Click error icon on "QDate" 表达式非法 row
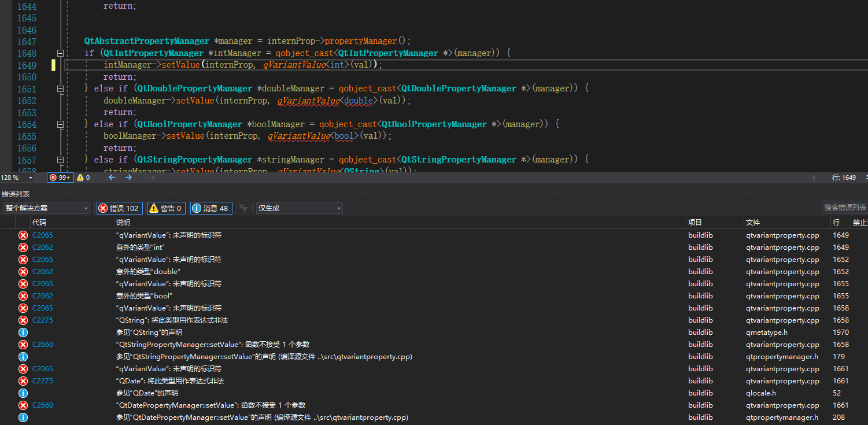This screenshot has width=868, height=425. point(23,381)
